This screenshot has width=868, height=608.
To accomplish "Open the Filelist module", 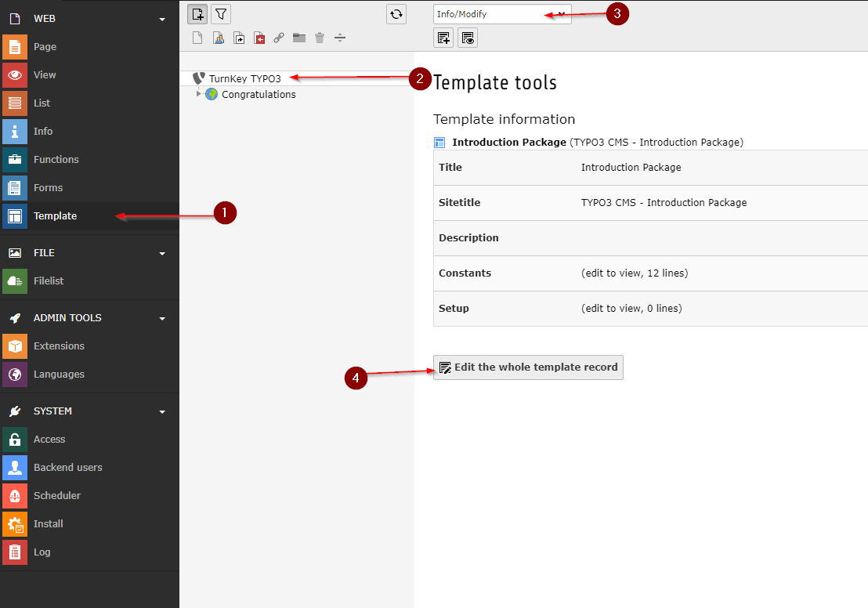I will pyautogui.click(x=89, y=280).
